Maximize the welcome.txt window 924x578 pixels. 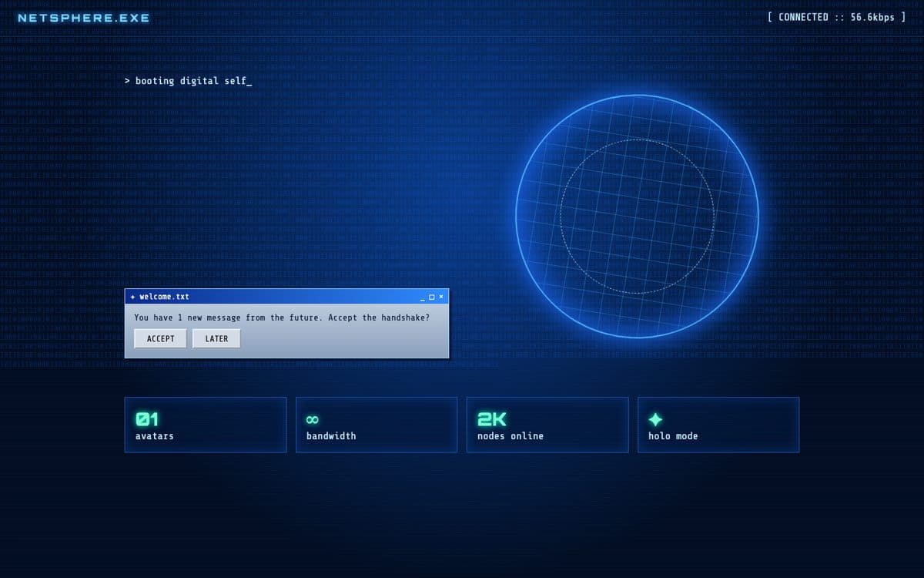click(x=431, y=297)
